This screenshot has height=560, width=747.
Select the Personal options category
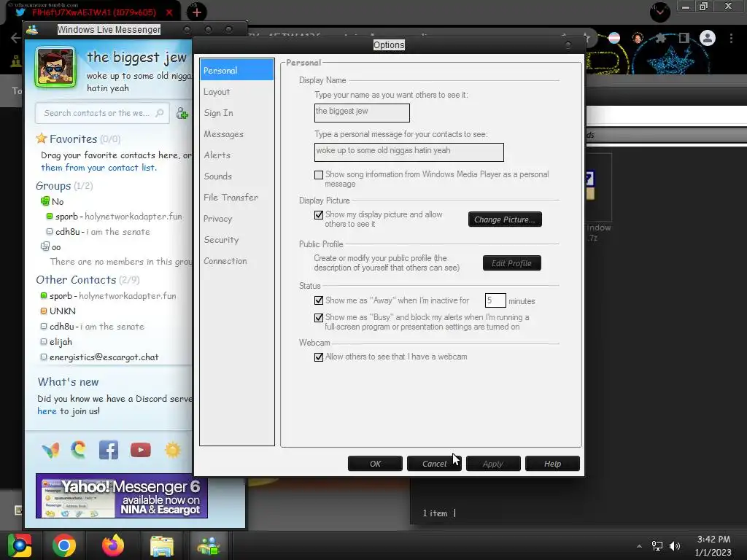237,70
